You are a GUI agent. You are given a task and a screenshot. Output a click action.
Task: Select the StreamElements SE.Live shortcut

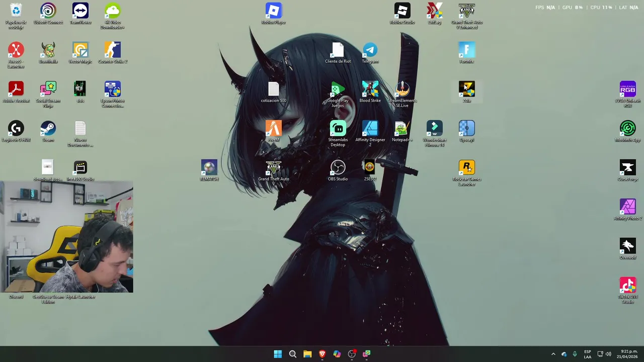click(x=403, y=95)
